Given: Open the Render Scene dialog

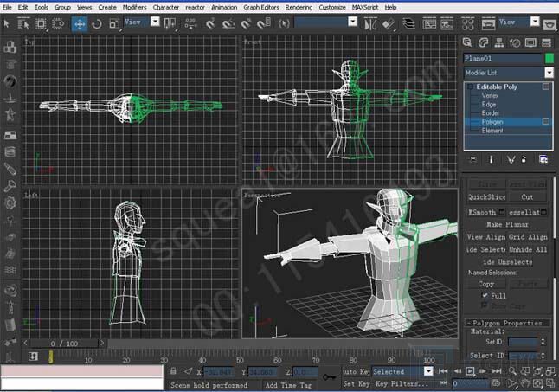Looking at the screenshot, I should pyautogui.click(x=488, y=24).
